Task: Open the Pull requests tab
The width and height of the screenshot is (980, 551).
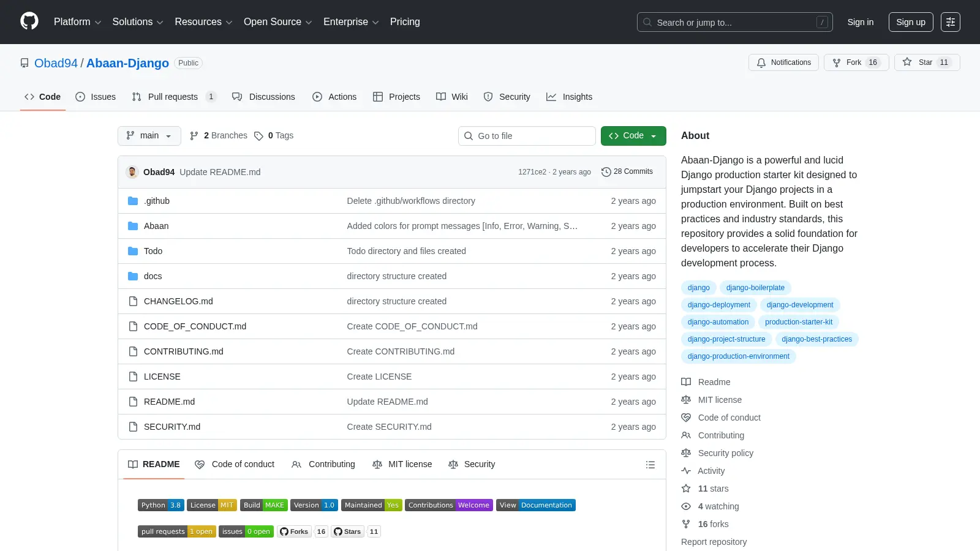Action: tap(174, 97)
